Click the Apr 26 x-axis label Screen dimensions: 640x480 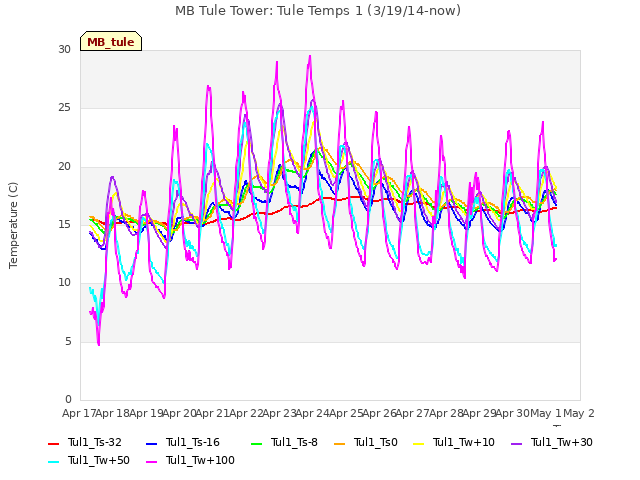tap(379, 413)
